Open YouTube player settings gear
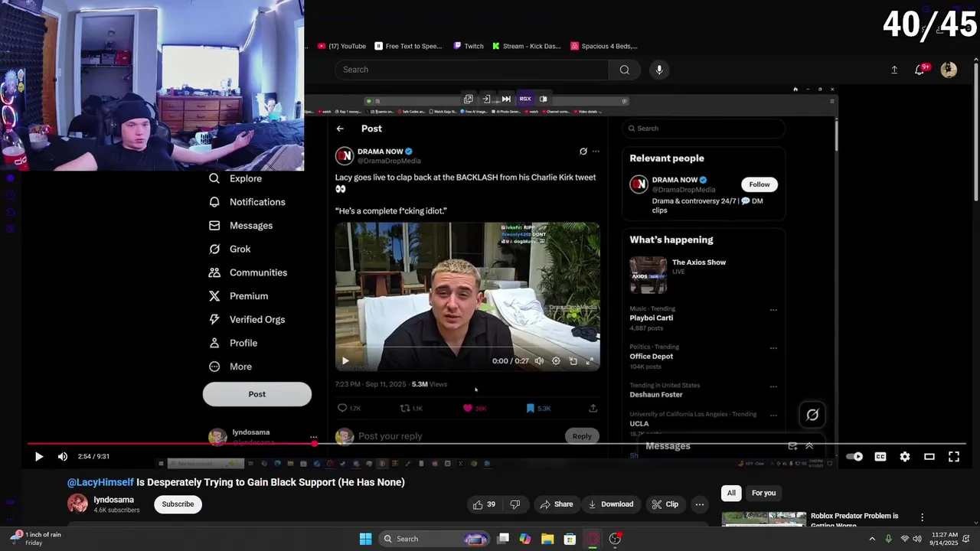 click(x=905, y=457)
